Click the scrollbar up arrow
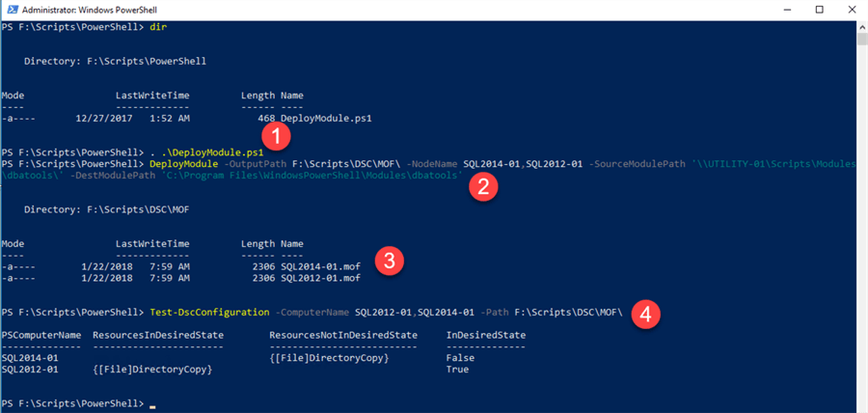 click(862, 27)
